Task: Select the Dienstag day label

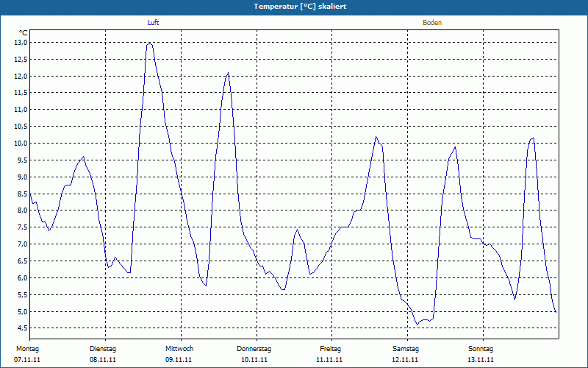Action: [x=103, y=349]
